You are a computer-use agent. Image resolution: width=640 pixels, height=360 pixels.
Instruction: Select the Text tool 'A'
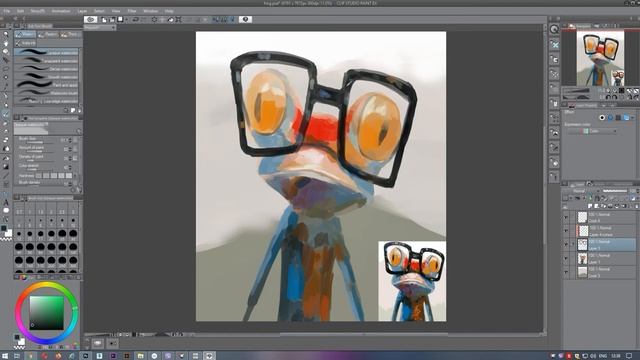tap(6, 202)
